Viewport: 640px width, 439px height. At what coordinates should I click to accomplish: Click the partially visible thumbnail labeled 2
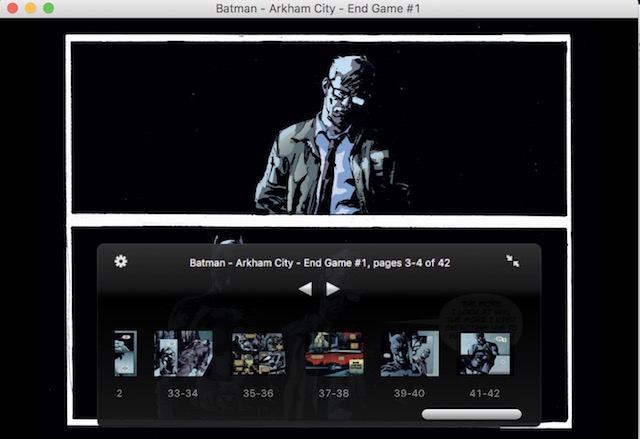point(124,353)
